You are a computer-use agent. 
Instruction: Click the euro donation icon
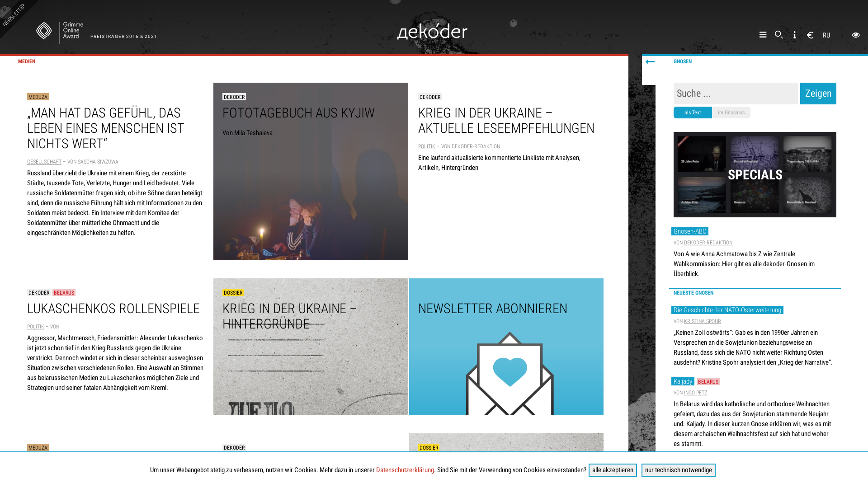[x=810, y=35]
